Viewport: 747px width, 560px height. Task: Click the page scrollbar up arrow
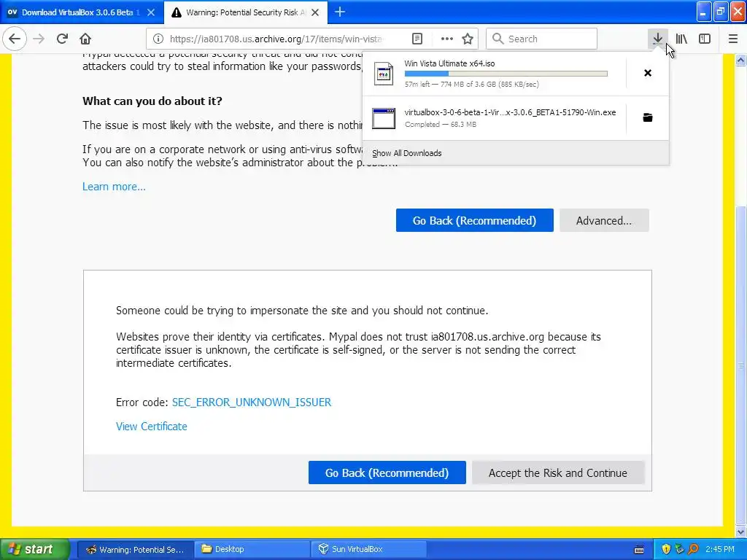click(x=741, y=60)
